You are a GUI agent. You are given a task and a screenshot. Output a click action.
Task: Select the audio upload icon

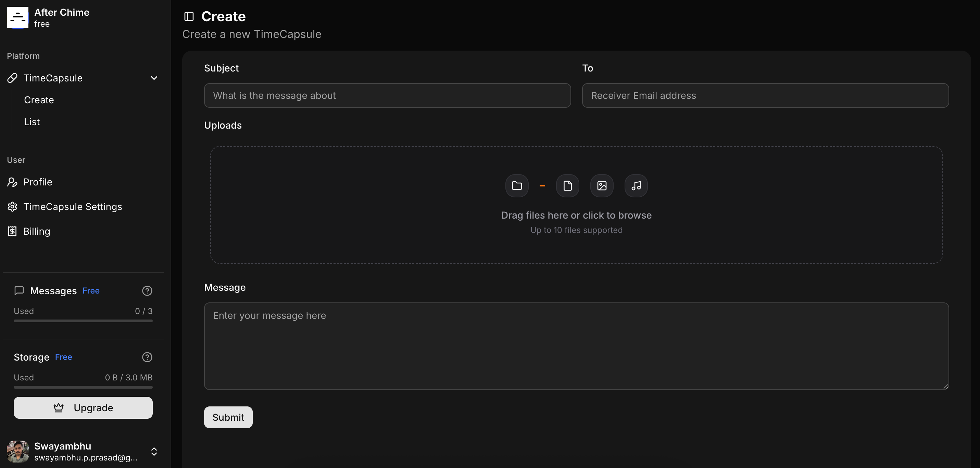coord(636,185)
